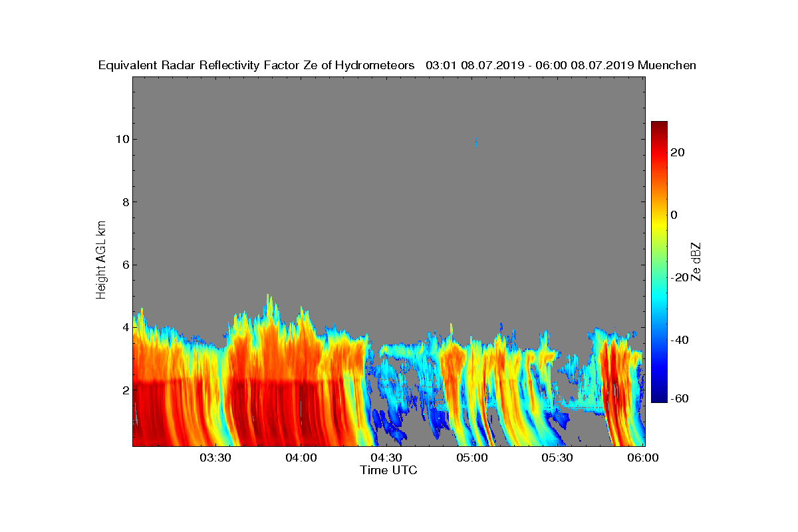Click the '05:30' time tick label
798x532 pixels.
[557, 458]
